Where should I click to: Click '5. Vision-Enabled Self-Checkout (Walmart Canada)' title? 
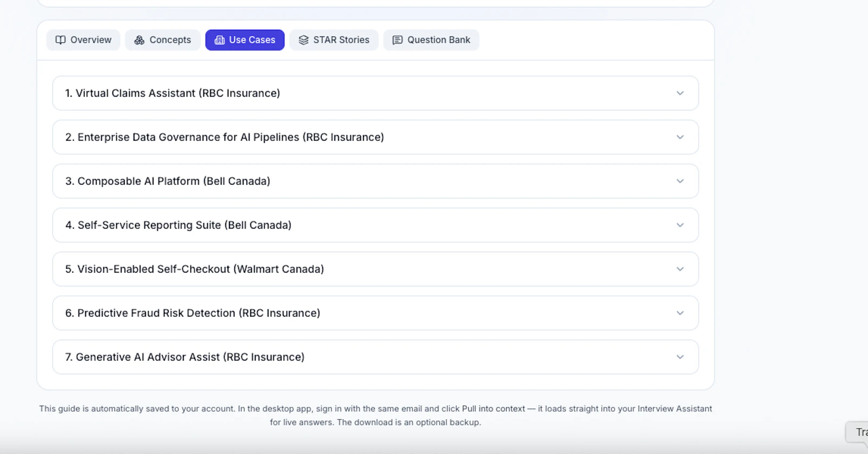click(x=195, y=269)
